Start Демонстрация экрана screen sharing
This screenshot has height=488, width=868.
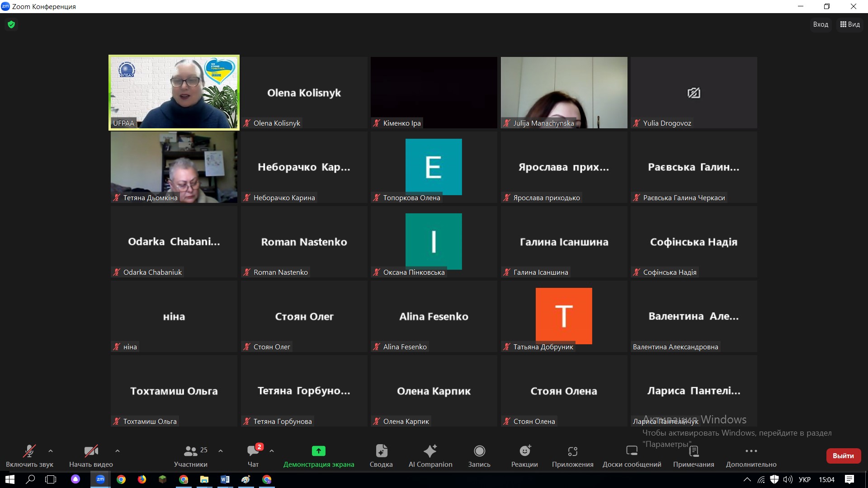tap(319, 456)
